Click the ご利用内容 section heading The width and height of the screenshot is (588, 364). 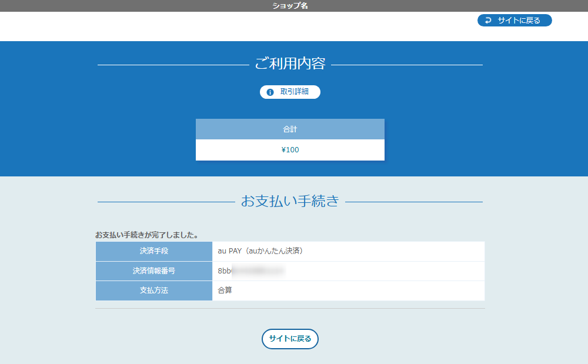click(290, 65)
